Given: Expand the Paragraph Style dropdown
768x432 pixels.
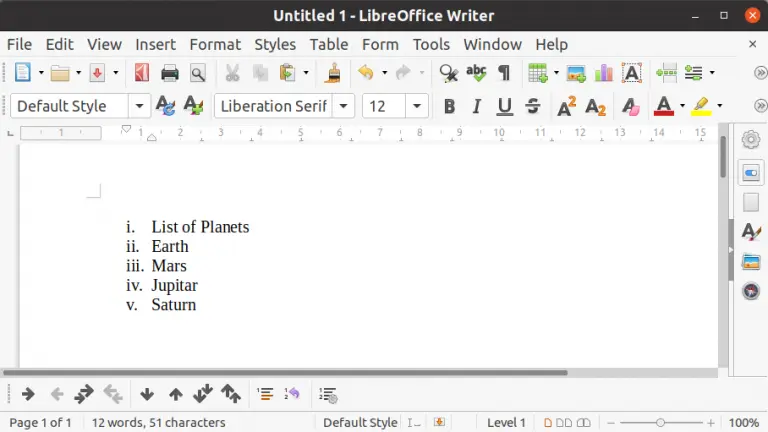Looking at the screenshot, I should pos(139,106).
